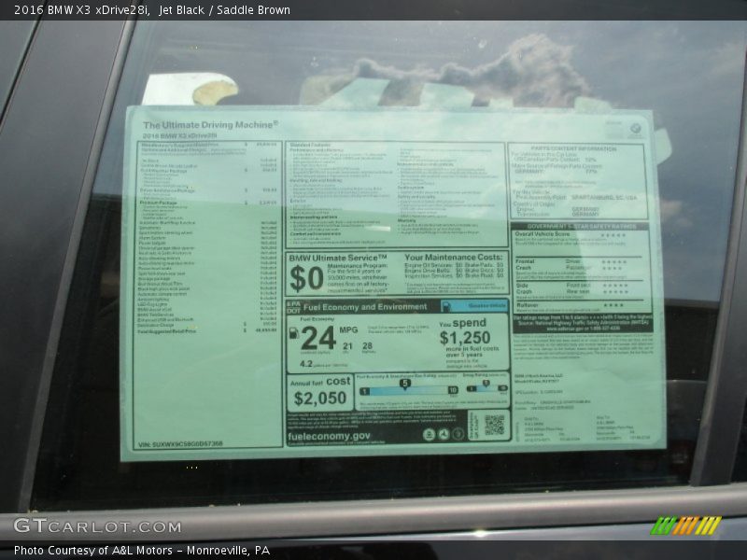This screenshot has height=560, width=747.
Task: Click the EPA DOT badge on fuel label
Action: click(x=293, y=307)
